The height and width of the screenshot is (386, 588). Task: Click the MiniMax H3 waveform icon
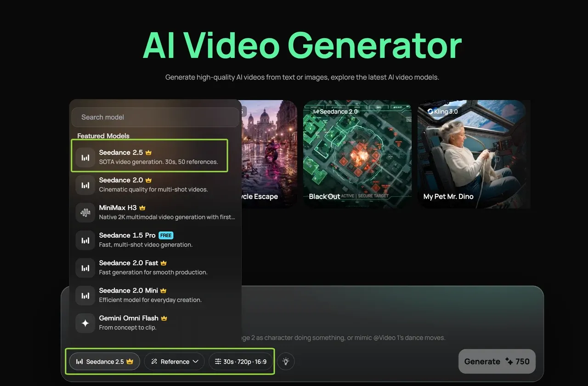85,212
